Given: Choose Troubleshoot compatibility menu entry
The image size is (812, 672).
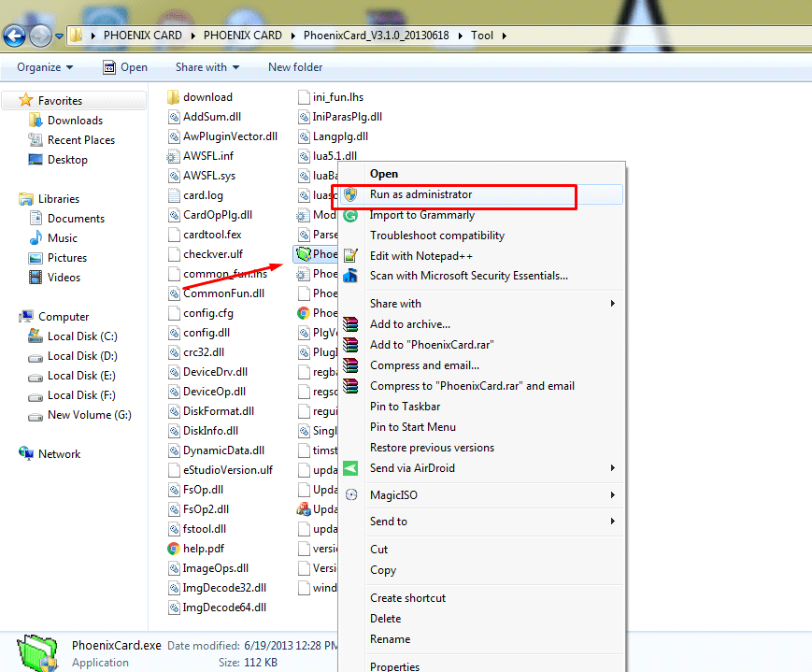Looking at the screenshot, I should coord(437,236).
